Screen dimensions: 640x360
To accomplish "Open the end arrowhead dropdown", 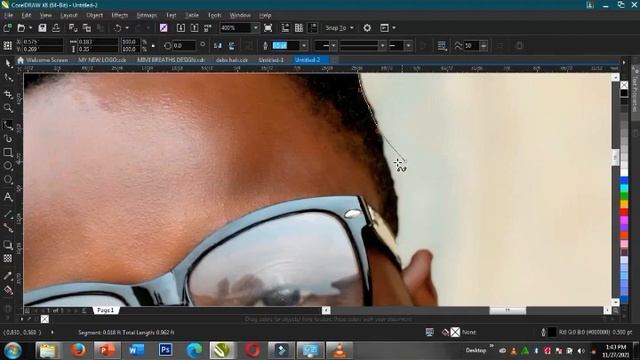I will 408,46.
